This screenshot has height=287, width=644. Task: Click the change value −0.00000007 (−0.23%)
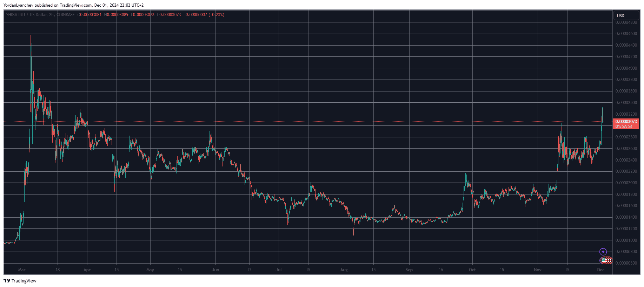click(204, 15)
